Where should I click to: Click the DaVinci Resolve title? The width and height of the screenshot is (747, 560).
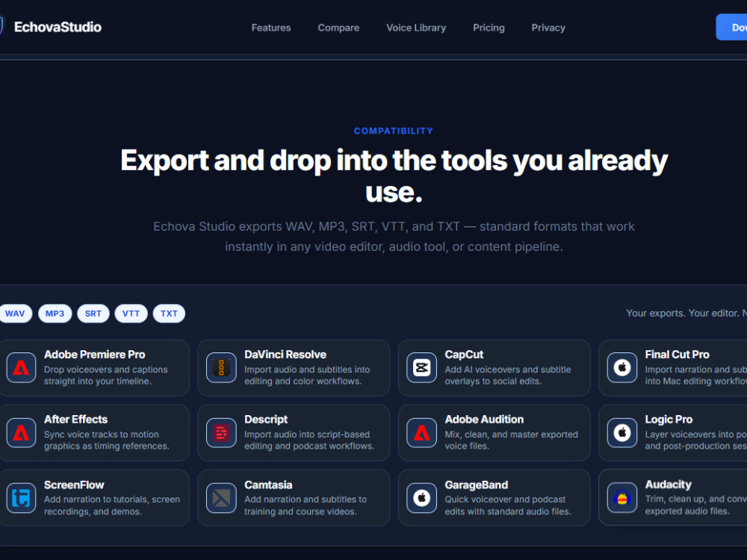[285, 354]
